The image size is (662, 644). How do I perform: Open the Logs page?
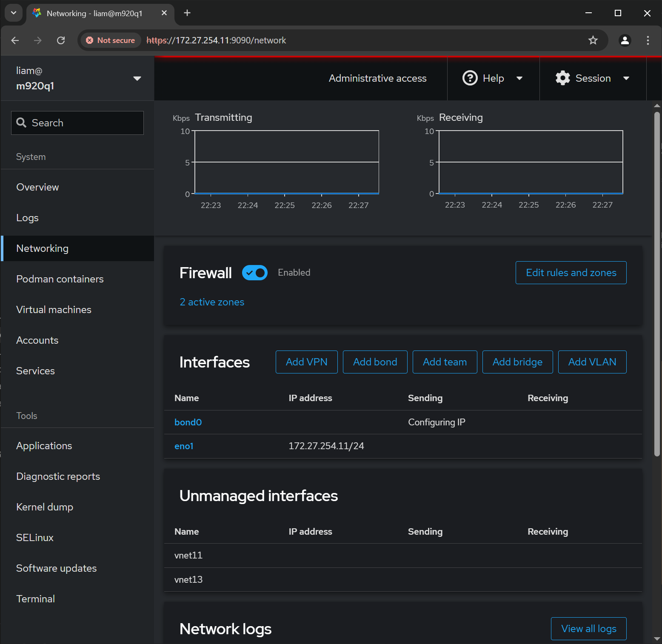click(x=77, y=218)
